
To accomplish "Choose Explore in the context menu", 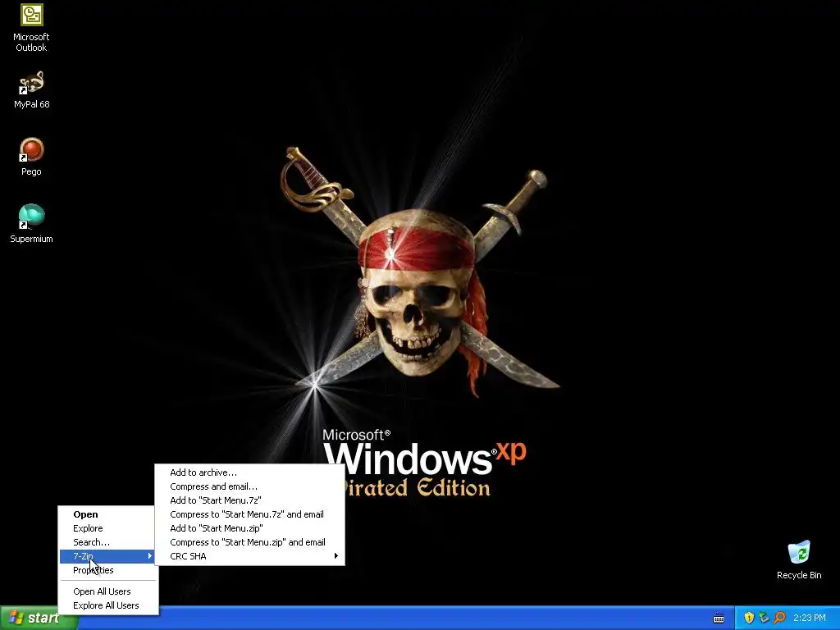I will [107, 528].
